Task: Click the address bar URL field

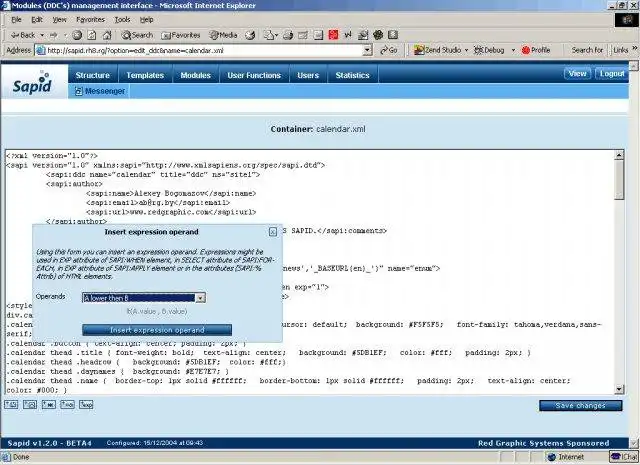Action: [204, 51]
